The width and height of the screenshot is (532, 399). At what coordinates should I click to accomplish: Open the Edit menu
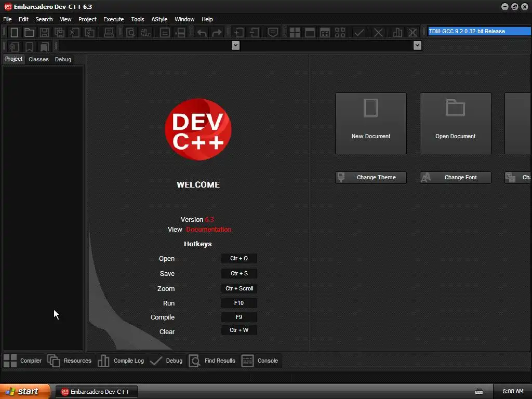click(23, 19)
